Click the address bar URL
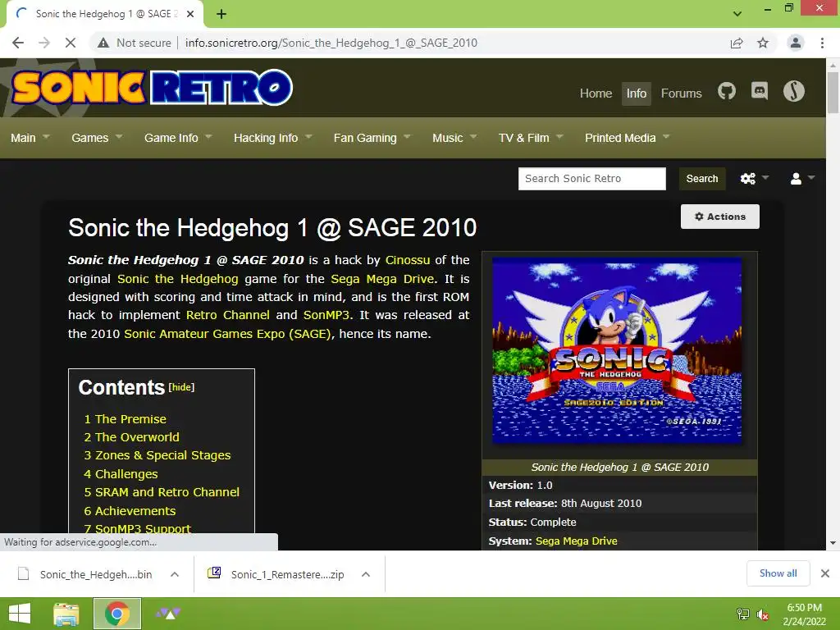The width and height of the screenshot is (840, 630). 331,43
